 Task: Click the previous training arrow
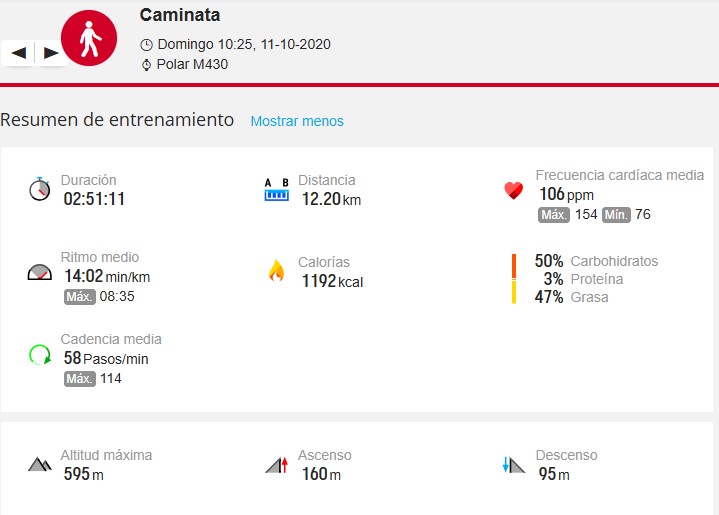coord(18,52)
